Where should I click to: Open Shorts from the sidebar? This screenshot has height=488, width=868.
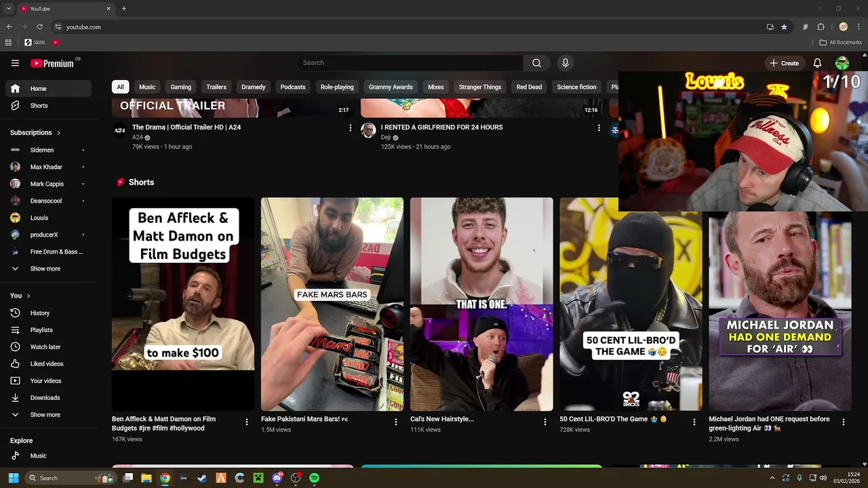pyautogui.click(x=48, y=106)
